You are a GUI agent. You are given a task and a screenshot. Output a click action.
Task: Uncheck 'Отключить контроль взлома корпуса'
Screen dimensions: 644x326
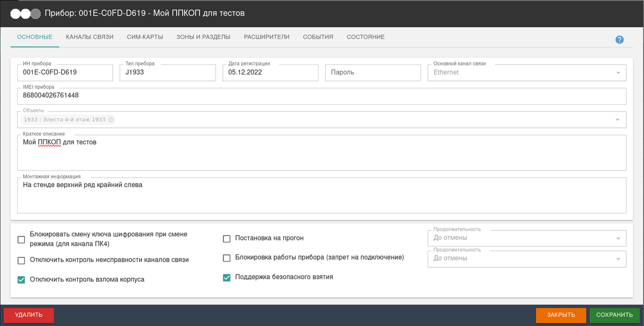21,280
